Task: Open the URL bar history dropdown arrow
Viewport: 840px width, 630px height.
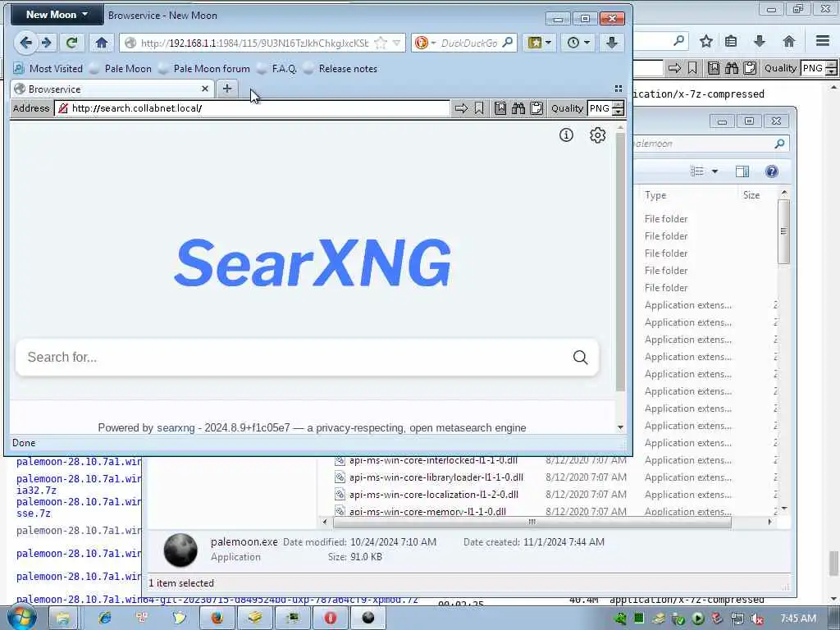Action: [x=396, y=43]
